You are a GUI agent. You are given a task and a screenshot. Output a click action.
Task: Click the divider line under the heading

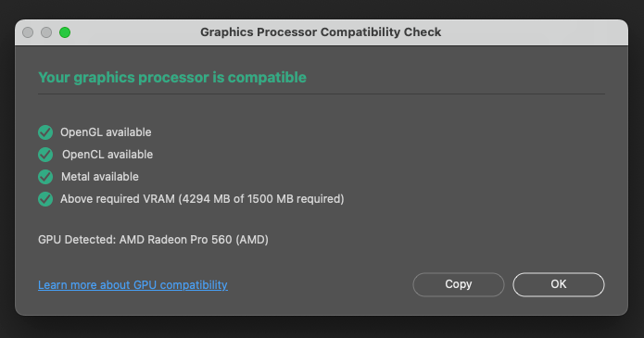pyautogui.click(x=322, y=94)
